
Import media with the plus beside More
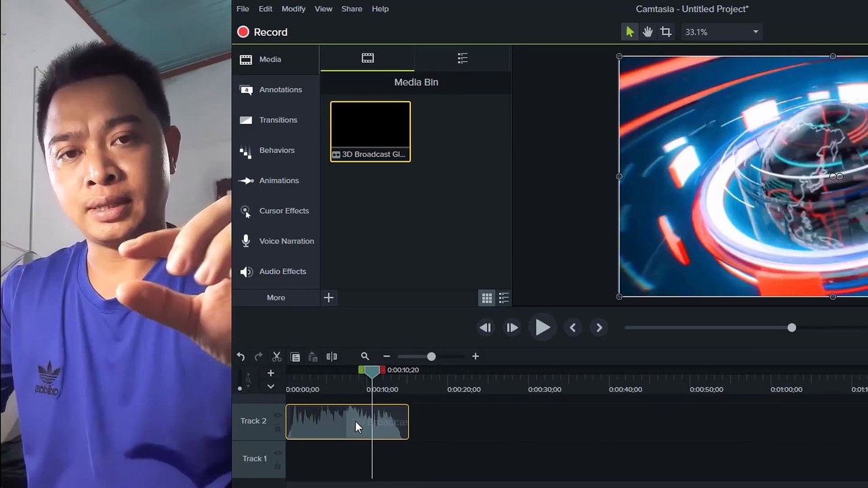click(x=329, y=298)
